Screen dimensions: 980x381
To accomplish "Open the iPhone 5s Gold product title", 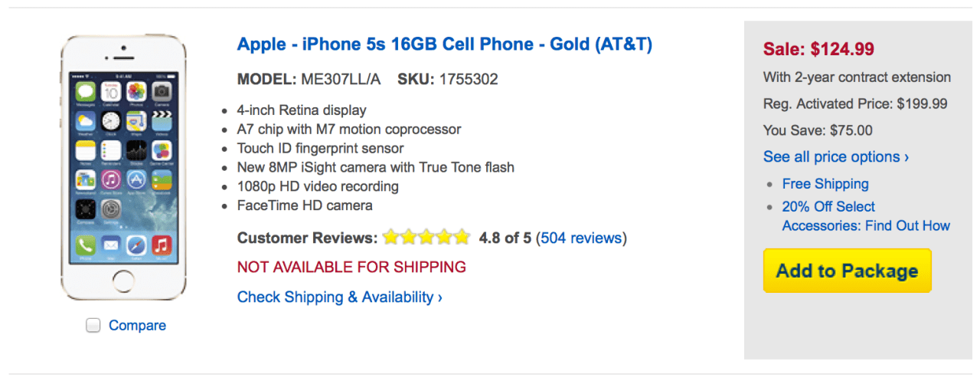I will [x=445, y=44].
